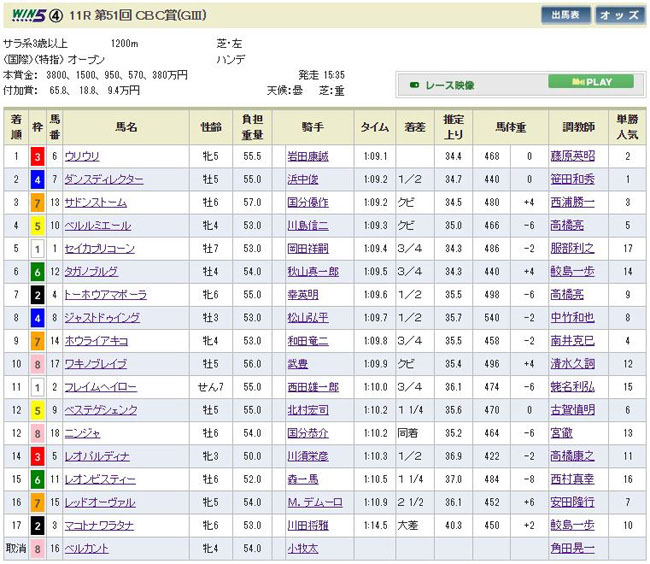Viewport: 650px width, 564px height.
Task: Open horse ウリウリ profile link
Action: (80, 157)
